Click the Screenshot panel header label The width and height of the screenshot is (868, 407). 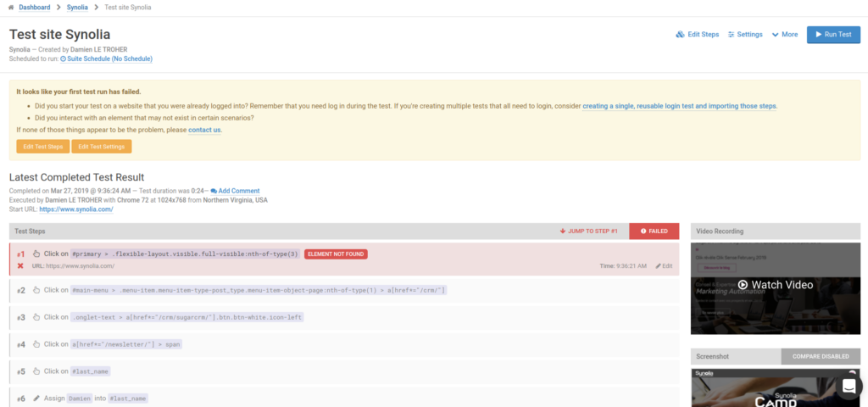(x=711, y=357)
